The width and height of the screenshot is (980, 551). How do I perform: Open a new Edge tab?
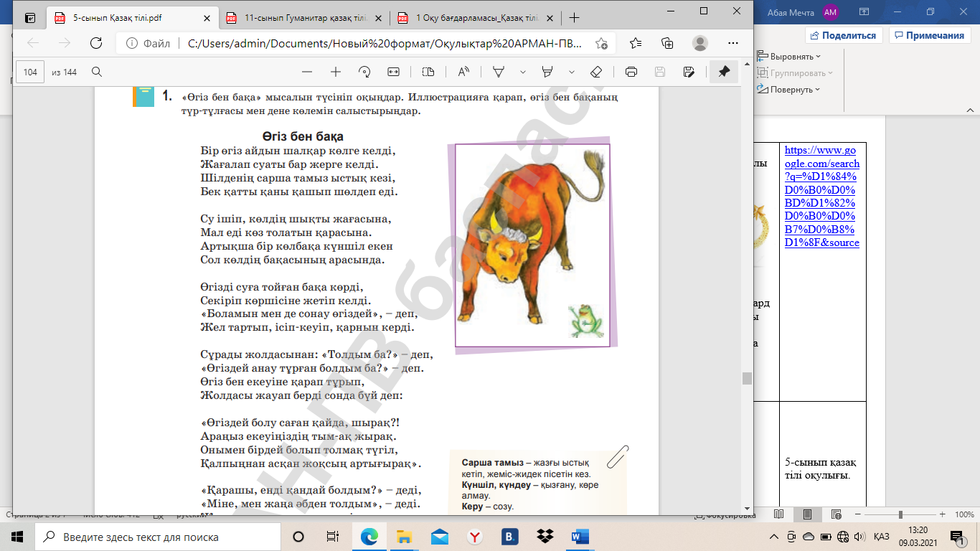574,18
